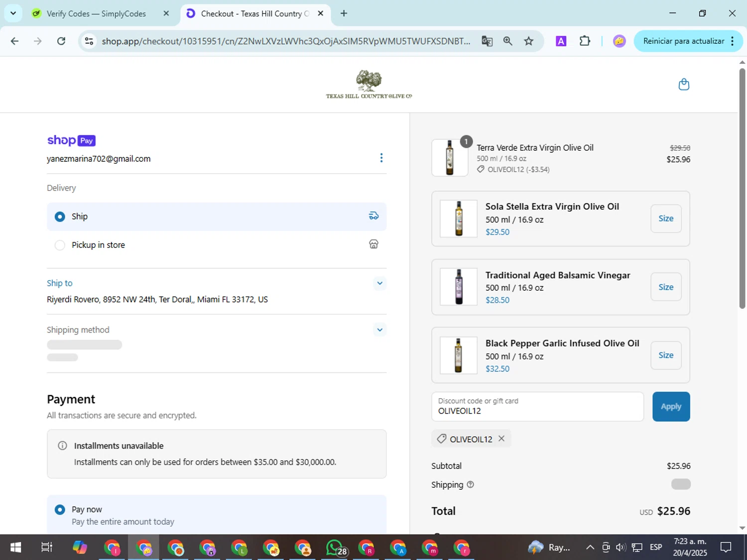Show hidden system tray icons
The height and width of the screenshot is (560, 747).
pos(590,548)
